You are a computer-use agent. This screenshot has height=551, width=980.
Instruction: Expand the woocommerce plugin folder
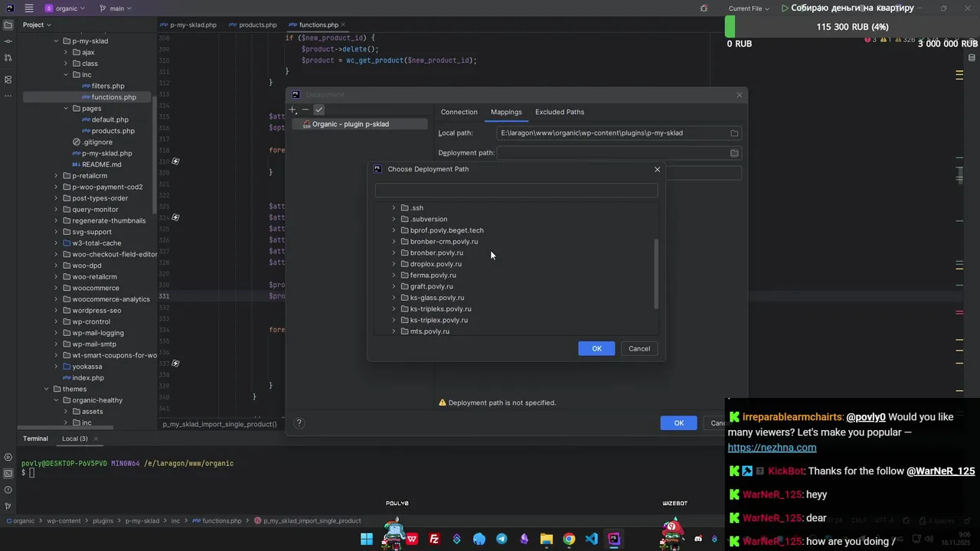point(56,288)
